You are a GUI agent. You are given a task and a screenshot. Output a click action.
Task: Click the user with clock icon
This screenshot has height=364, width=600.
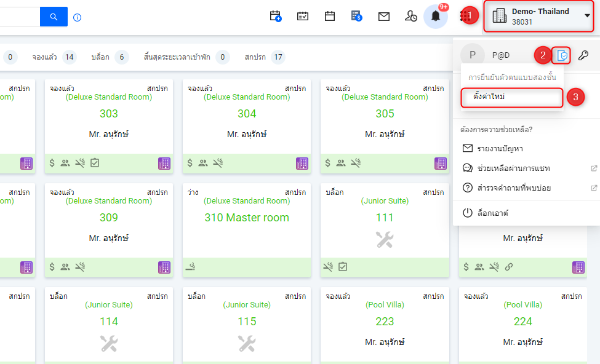(410, 16)
